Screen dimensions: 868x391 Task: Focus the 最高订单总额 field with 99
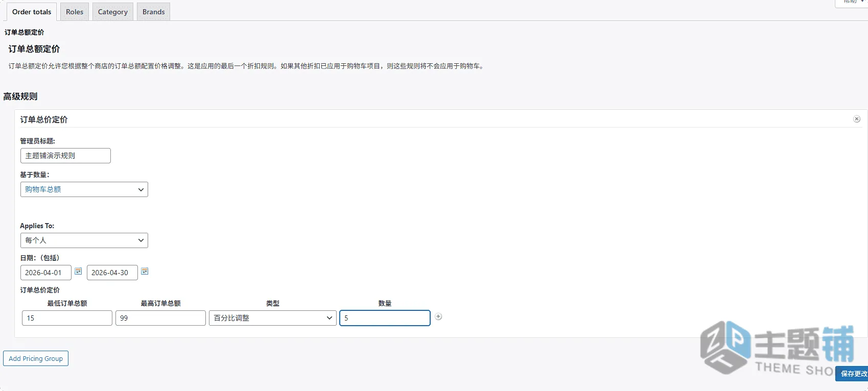click(x=160, y=318)
